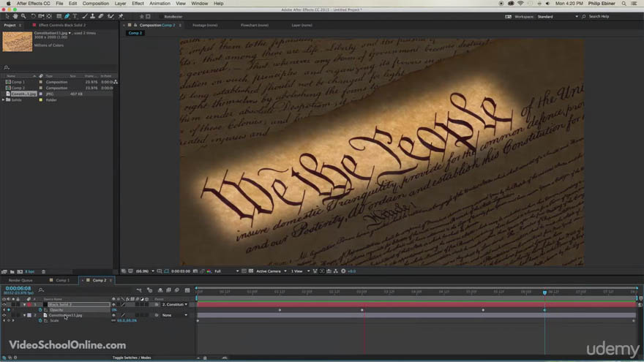
Task: Open the Workspace Standard dropdown
Action: (x=558, y=17)
